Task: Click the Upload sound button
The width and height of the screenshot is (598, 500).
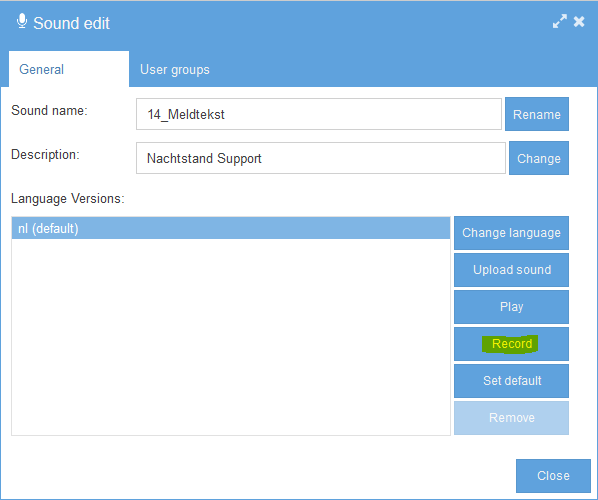Action: pyautogui.click(x=511, y=270)
